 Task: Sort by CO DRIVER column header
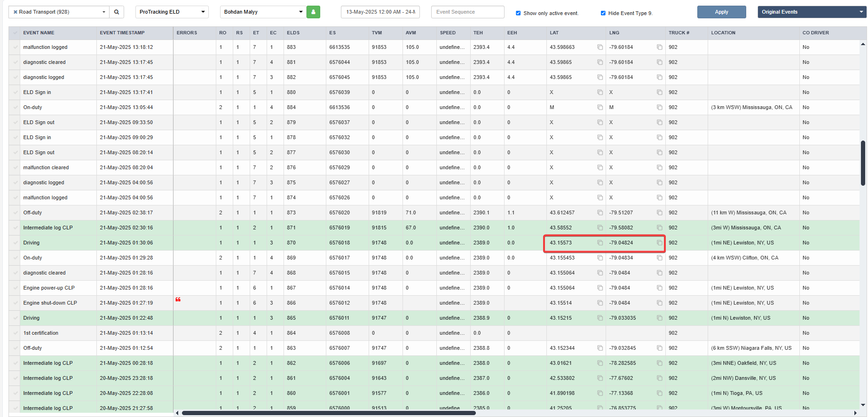click(816, 33)
